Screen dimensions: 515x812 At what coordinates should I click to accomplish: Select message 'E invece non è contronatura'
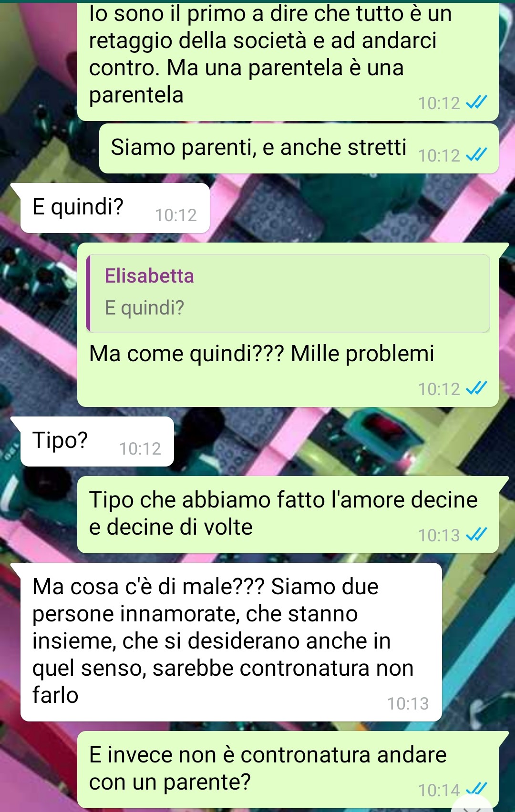[x=288, y=770]
